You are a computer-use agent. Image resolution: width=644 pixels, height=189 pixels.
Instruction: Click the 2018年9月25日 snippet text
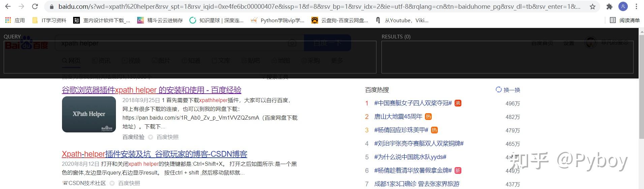pos(141,100)
